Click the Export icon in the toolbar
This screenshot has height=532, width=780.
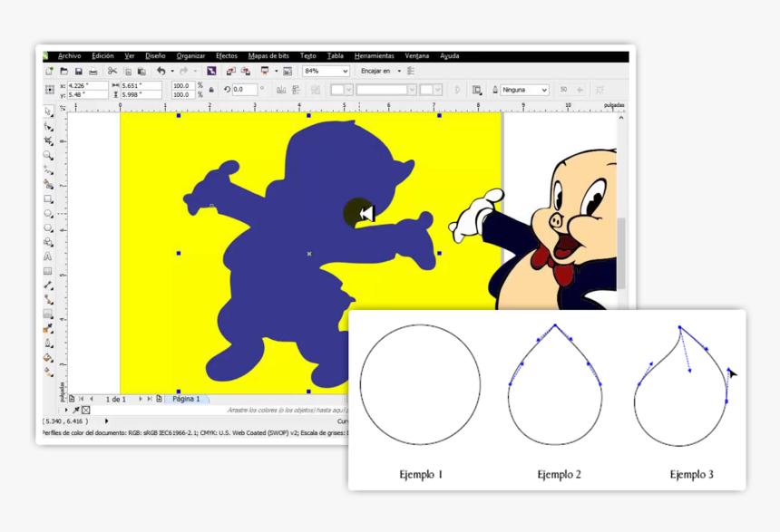pos(245,71)
